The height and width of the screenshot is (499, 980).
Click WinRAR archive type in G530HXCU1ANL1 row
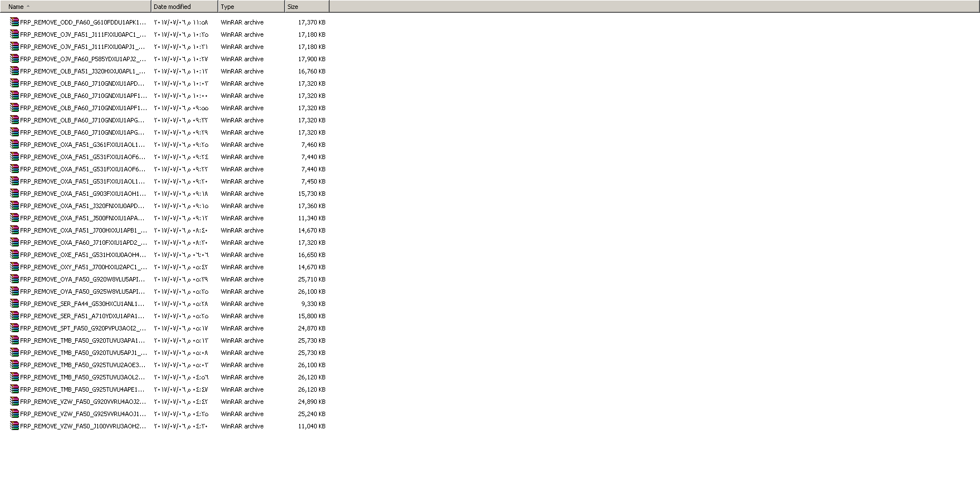click(x=242, y=304)
